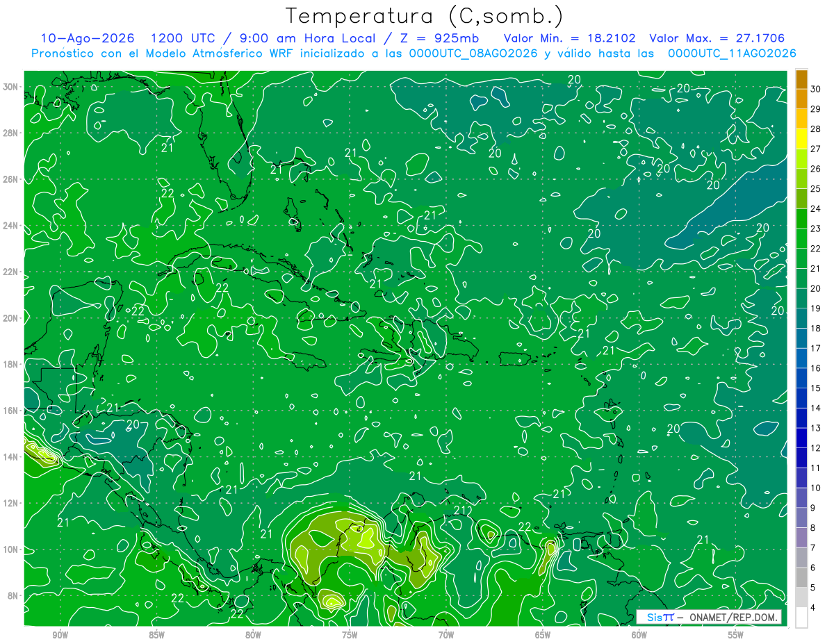Click the valid-until time '0000UTC_11AGO2026'
Image resolution: width=834 pixels, height=644 pixels.
732,53
